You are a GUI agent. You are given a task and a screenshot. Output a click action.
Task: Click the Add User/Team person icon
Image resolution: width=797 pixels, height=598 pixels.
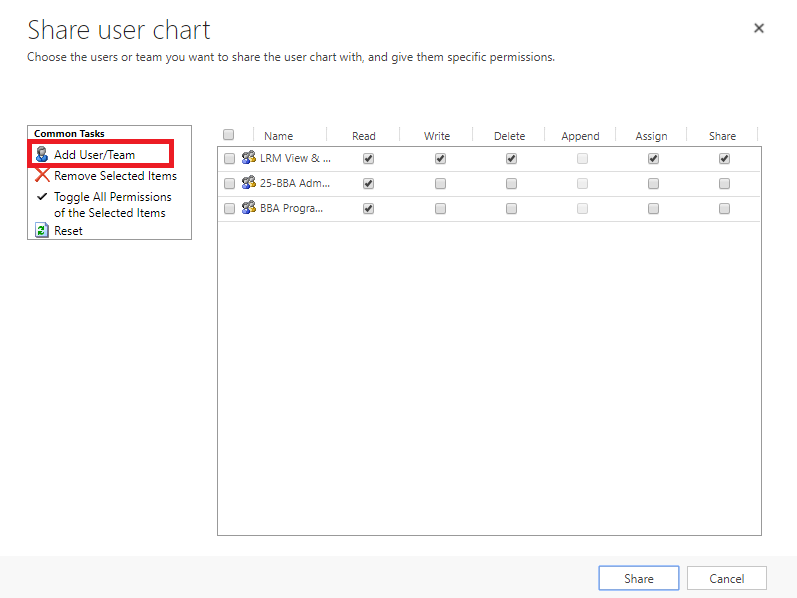(42, 155)
